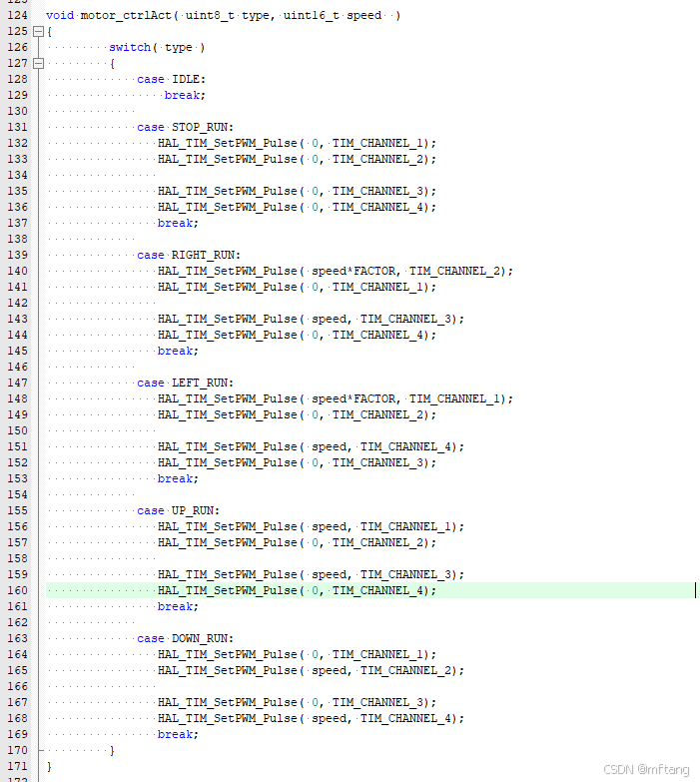Click the uint16_t parameter type on line 124

pos(312,15)
